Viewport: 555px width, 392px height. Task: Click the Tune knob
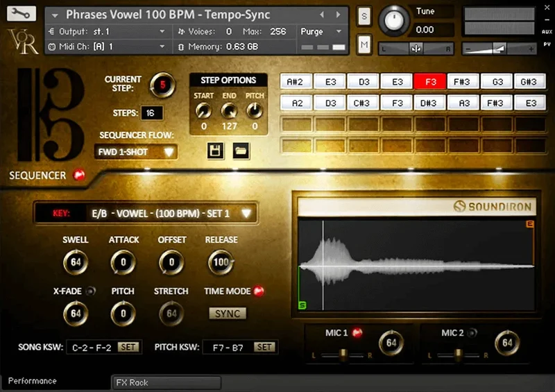(394, 21)
